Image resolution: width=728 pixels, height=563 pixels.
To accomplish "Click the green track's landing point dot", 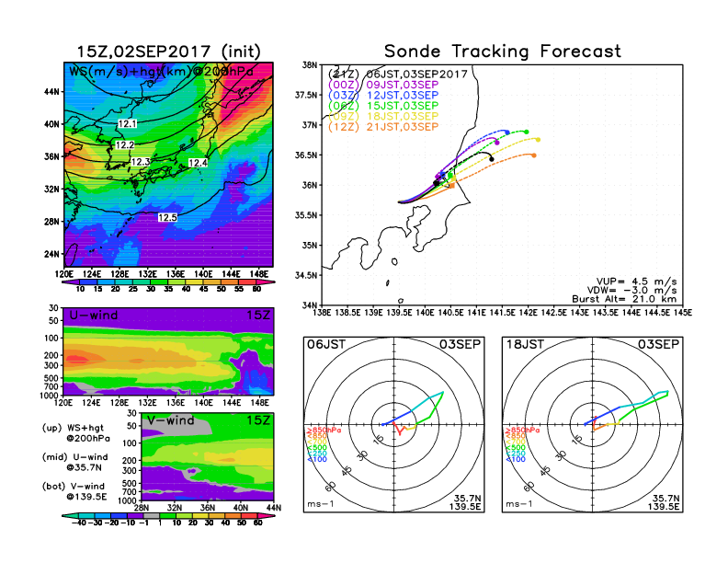I will click(x=527, y=132).
